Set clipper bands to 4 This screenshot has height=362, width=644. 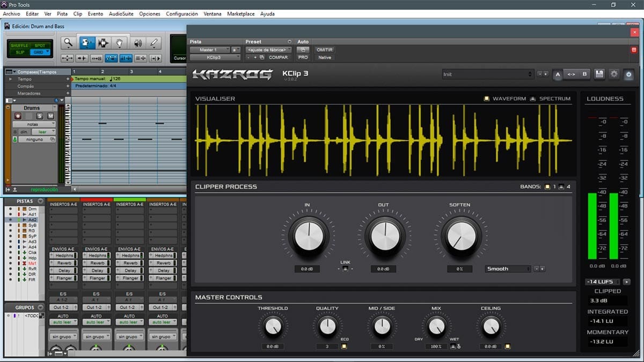(561, 187)
